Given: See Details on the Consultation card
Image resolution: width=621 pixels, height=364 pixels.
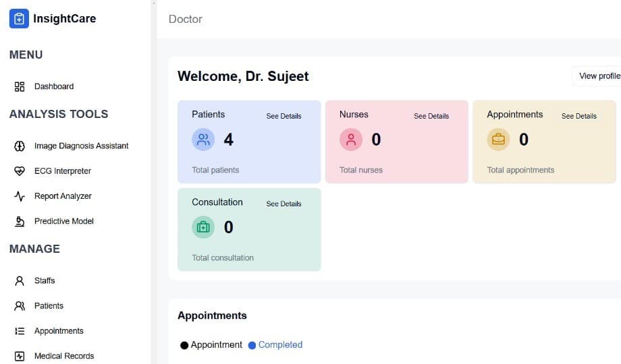Looking at the screenshot, I should 283,204.
